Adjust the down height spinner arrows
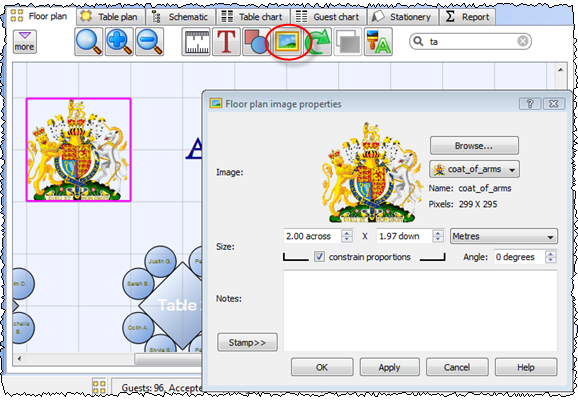Image resolution: width=578 pixels, height=400 pixels. 438,236
